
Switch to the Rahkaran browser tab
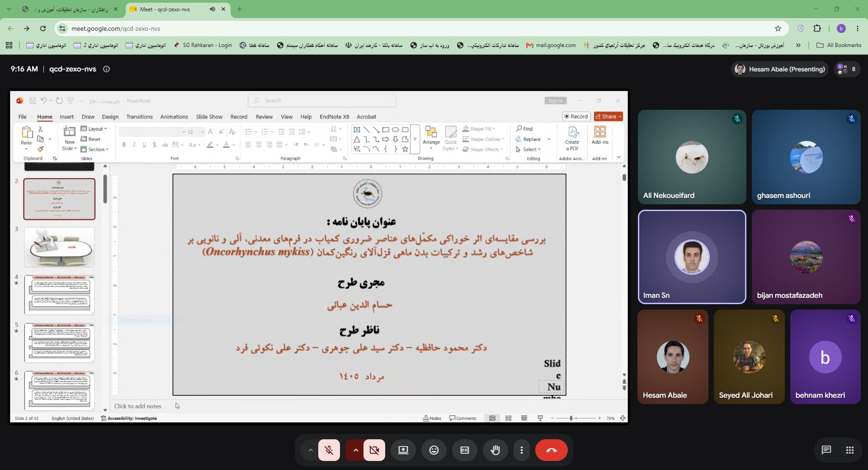point(70,9)
